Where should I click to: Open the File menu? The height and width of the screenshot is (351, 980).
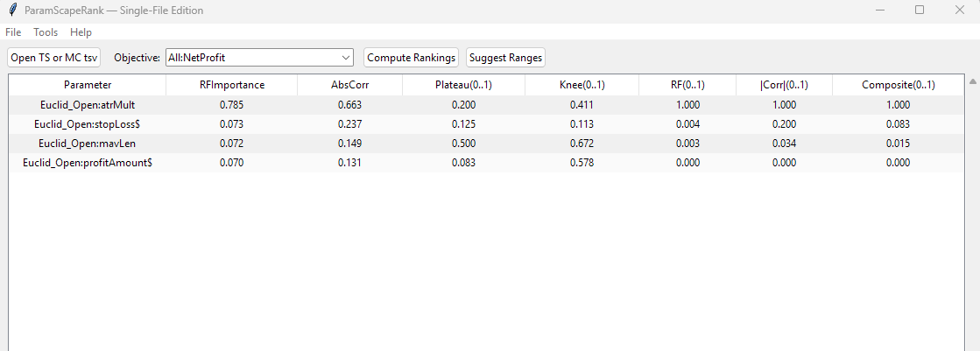pyautogui.click(x=13, y=32)
